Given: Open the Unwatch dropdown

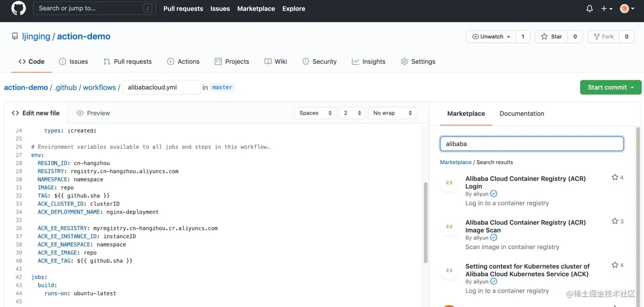Looking at the screenshot, I should (491, 37).
